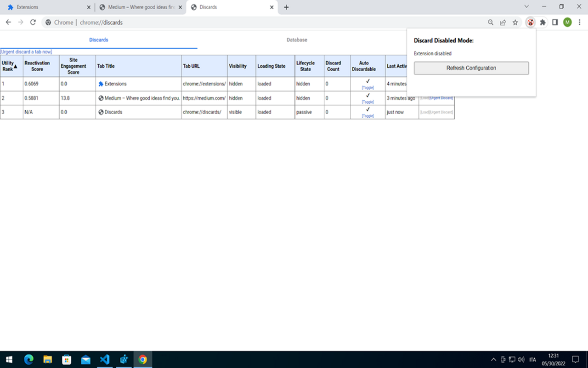This screenshot has height=368, width=588.
Task: Open the Extensions puzzle piece menu
Action: [543, 22]
